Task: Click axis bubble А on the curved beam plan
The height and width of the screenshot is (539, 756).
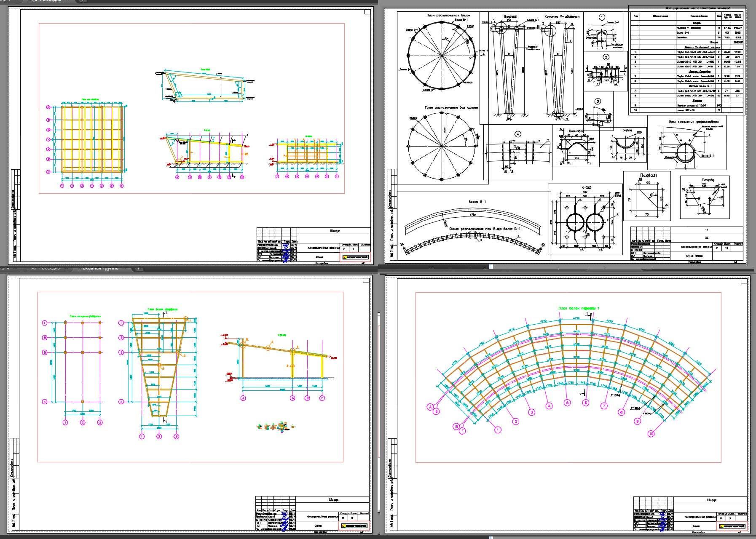Action: 430,407
